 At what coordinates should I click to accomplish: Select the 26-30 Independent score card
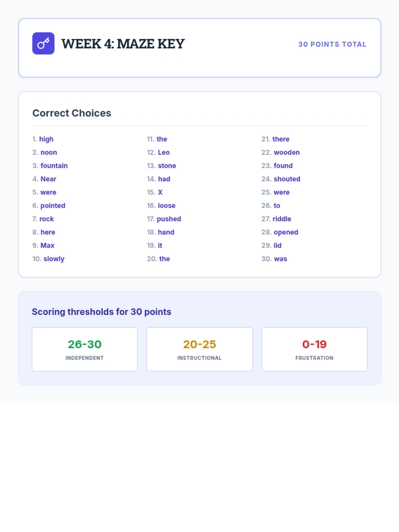click(84, 349)
